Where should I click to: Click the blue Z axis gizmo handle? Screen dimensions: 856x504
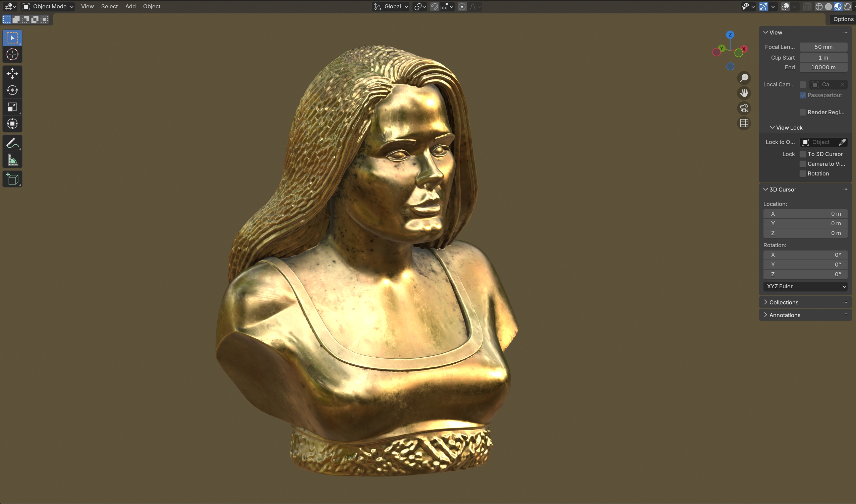pyautogui.click(x=730, y=34)
